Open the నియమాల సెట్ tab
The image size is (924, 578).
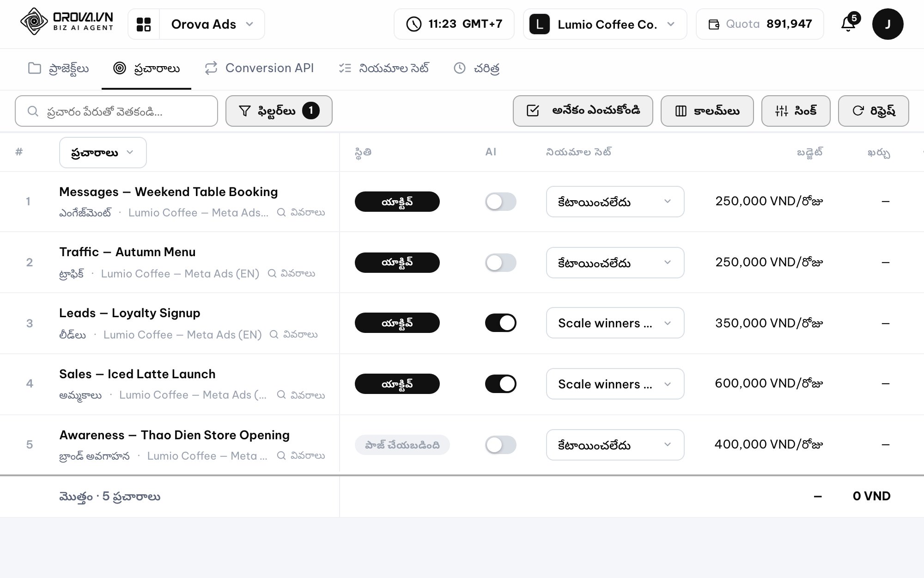point(384,68)
